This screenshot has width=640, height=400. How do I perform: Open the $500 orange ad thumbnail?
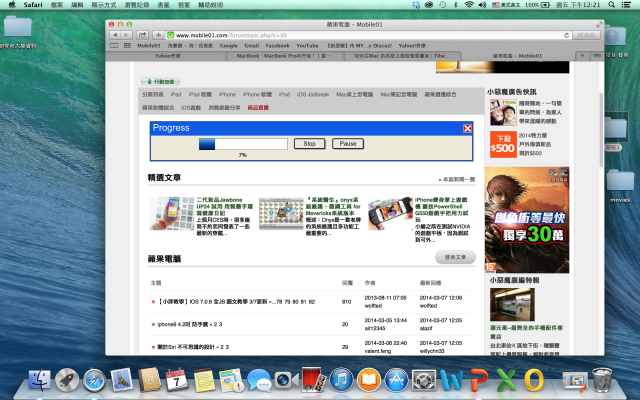click(503, 144)
